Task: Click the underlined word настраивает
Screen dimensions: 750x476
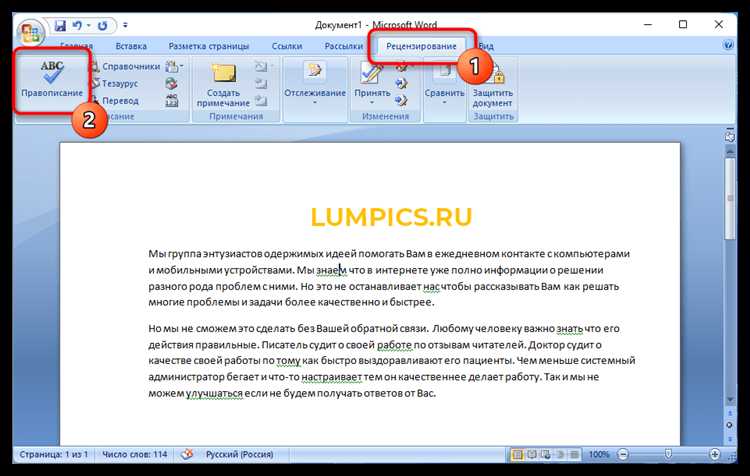Action: pos(331,377)
